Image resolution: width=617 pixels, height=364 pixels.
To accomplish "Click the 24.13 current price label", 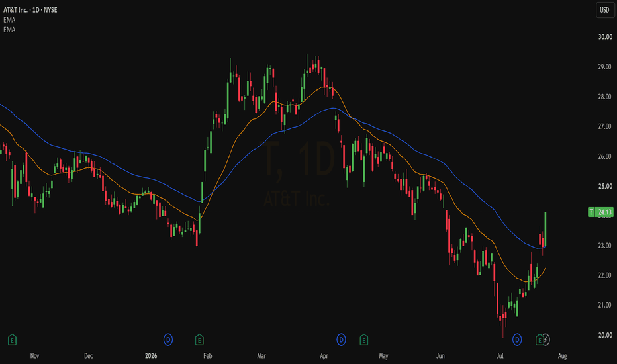I will pyautogui.click(x=605, y=212).
